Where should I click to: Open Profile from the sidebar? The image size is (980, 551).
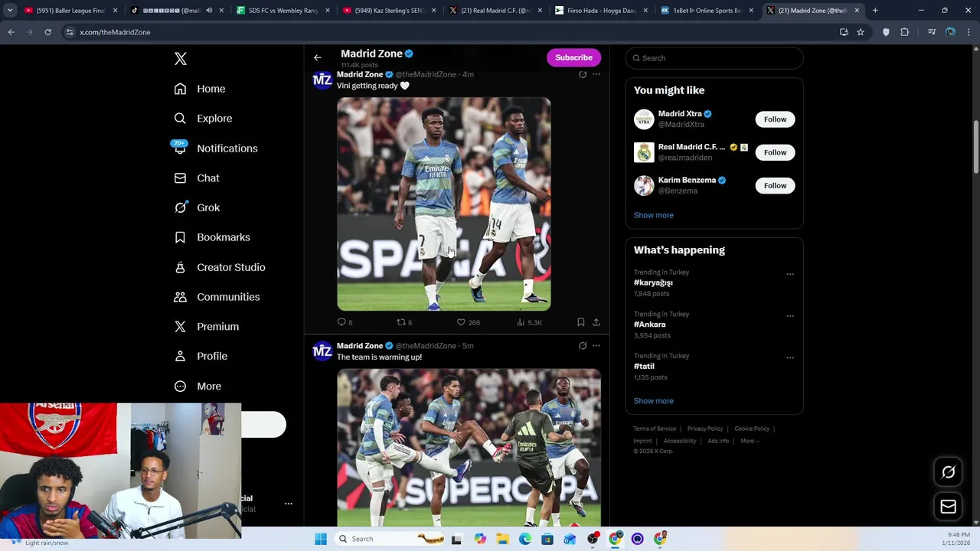click(x=200, y=357)
